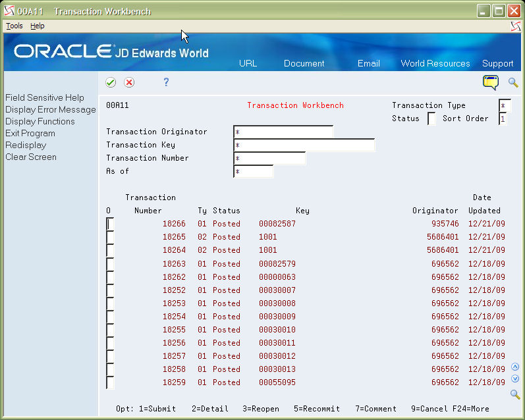Click originator value 935746

pyautogui.click(x=445, y=224)
